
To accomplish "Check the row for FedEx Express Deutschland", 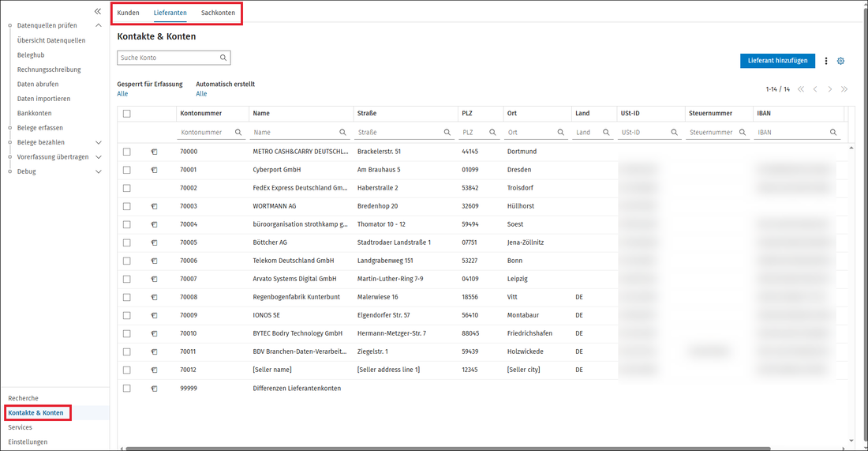I will tap(127, 189).
